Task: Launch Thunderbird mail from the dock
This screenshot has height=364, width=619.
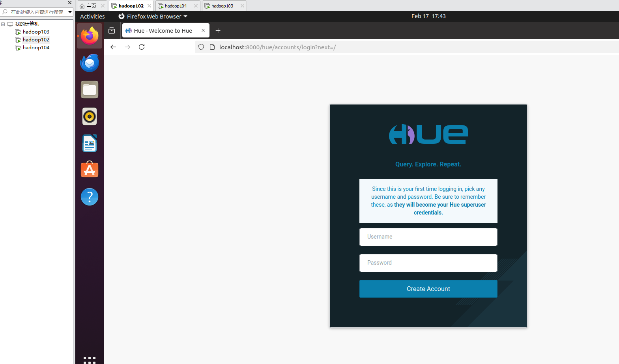Action: click(x=90, y=63)
